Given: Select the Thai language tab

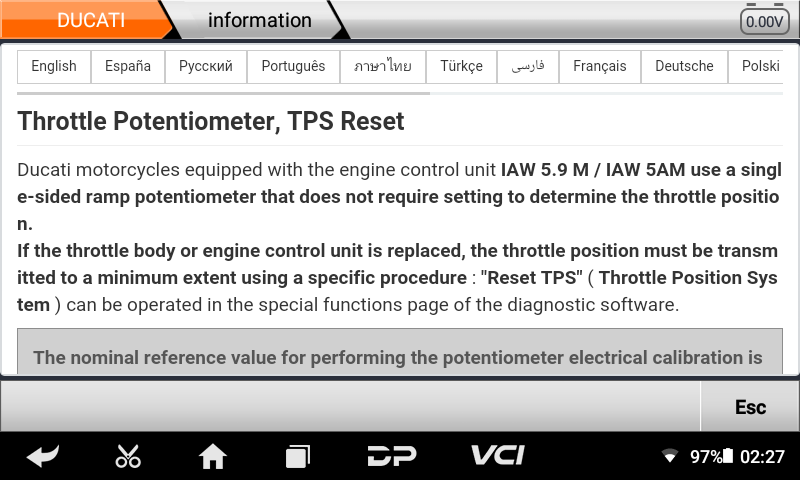Looking at the screenshot, I should tap(383, 66).
